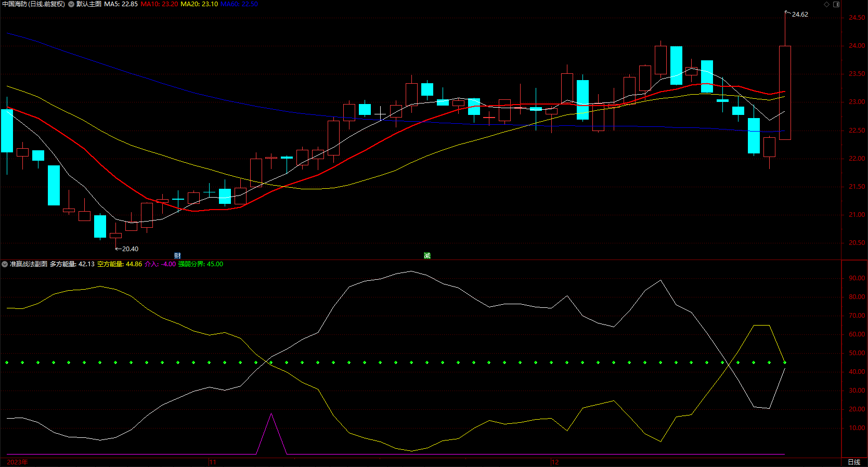Expand the dropdown arrow before 准赢战法副图
The image size is (868, 467).
point(5,264)
